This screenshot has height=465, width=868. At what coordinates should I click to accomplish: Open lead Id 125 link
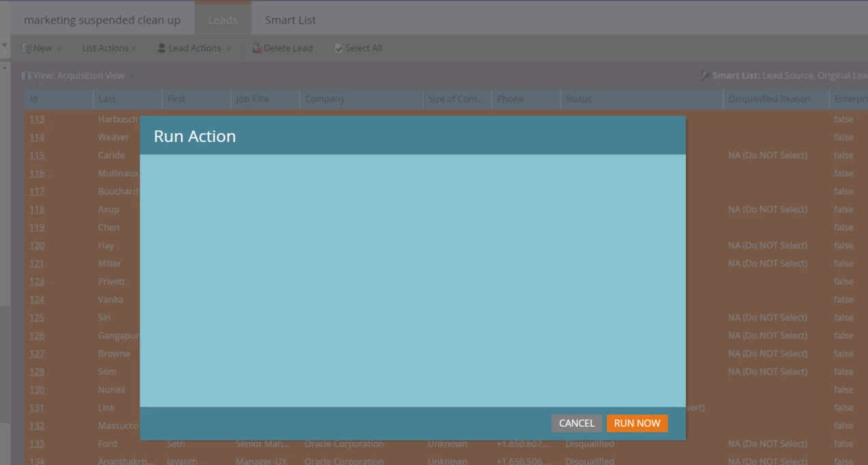[x=37, y=318]
